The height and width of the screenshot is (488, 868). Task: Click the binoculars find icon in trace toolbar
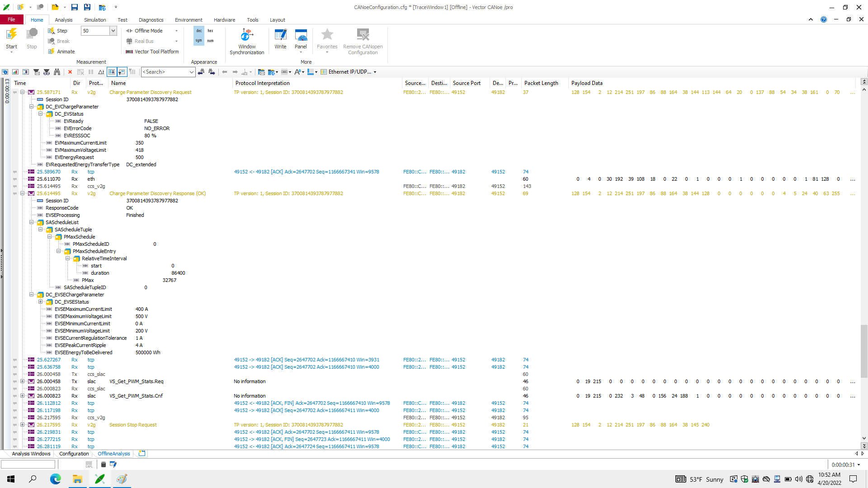(x=57, y=72)
